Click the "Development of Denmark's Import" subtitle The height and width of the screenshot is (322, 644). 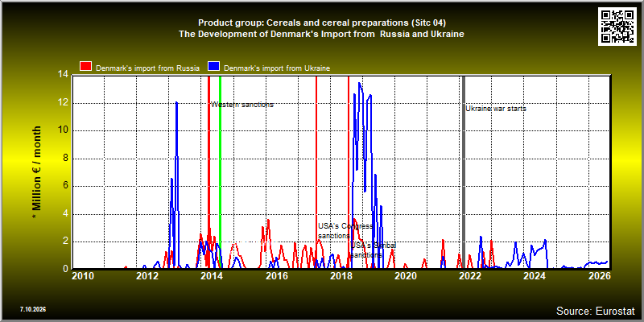[321, 35]
